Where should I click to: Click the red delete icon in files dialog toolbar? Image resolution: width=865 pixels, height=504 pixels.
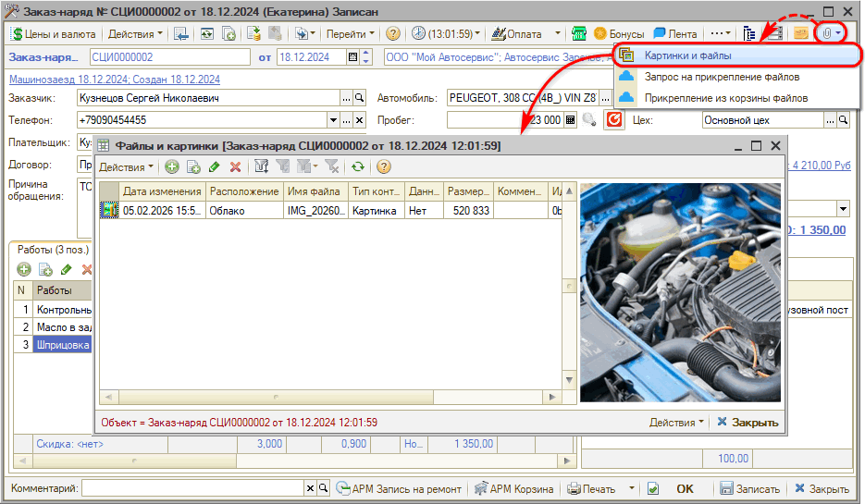click(x=235, y=166)
